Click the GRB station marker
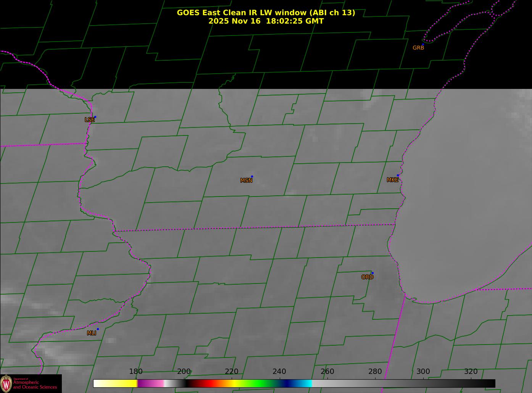Image resolution: width=532 pixels, height=393 pixels. pos(422,45)
